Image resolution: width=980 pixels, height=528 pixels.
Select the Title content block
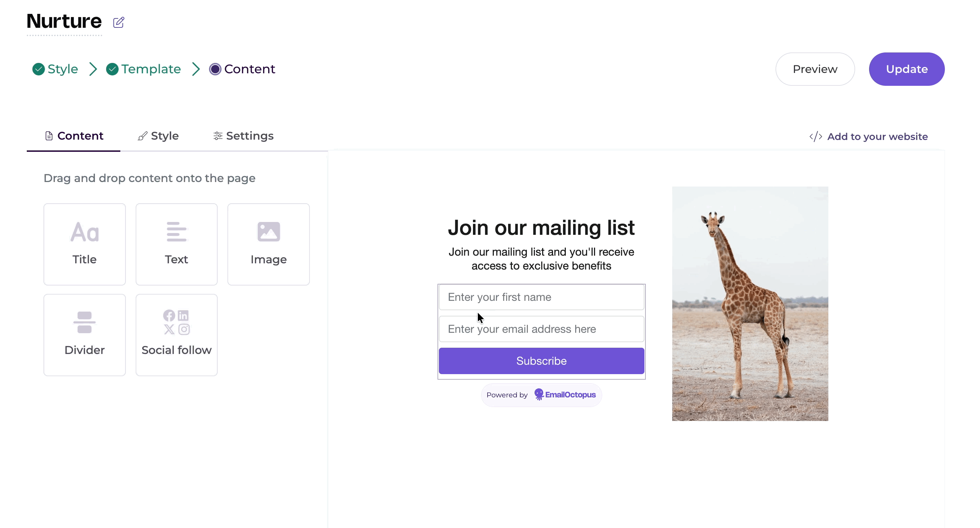point(85,244)
